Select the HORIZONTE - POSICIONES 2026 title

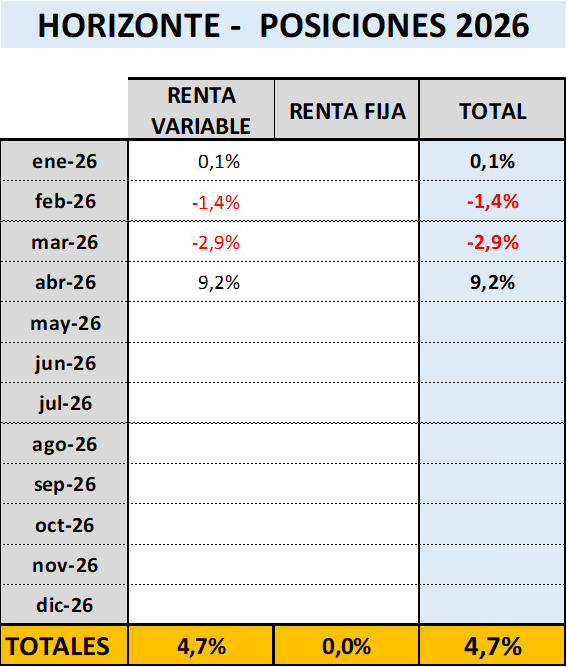point(283,25)
